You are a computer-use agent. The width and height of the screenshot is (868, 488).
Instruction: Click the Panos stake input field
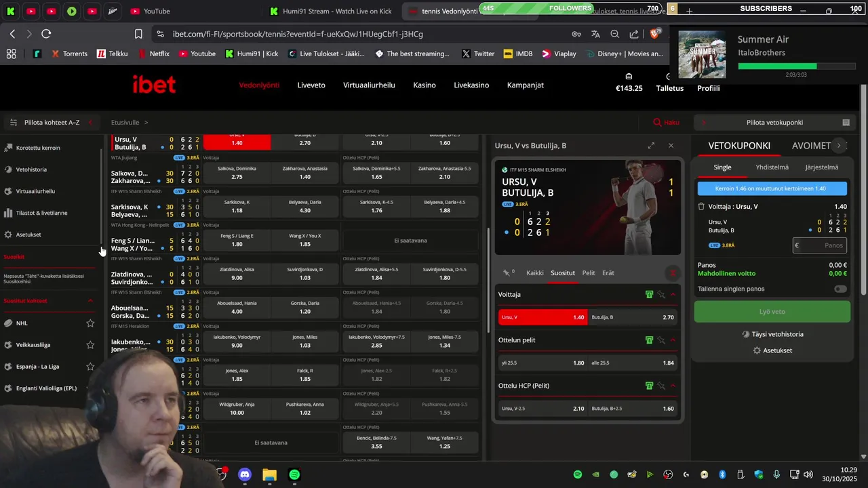pyautogui.click(x=820, y=245)
